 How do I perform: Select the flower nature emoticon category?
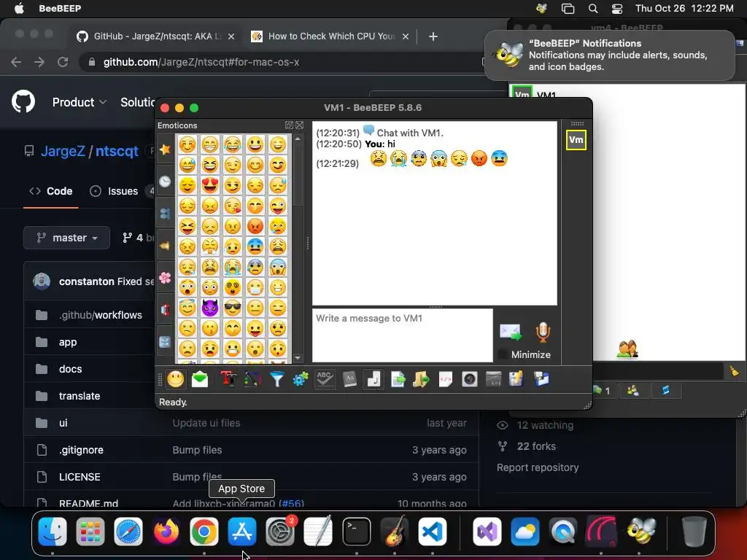[165, 278]
